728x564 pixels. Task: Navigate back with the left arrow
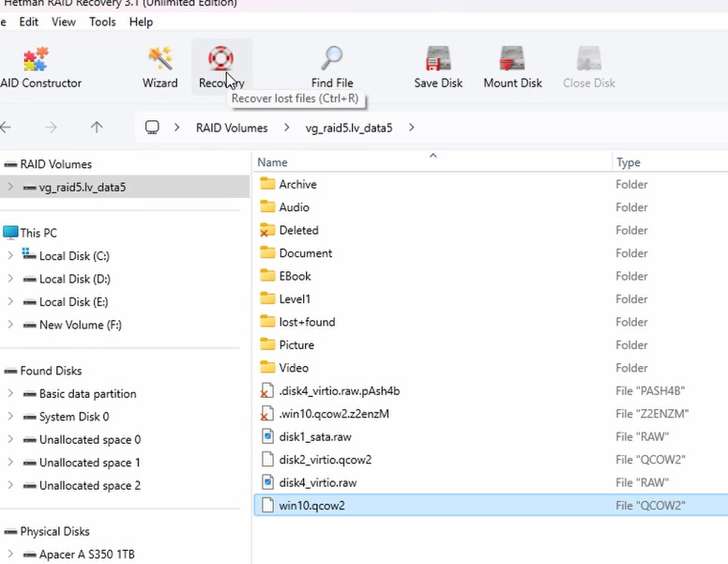(6, 128)
